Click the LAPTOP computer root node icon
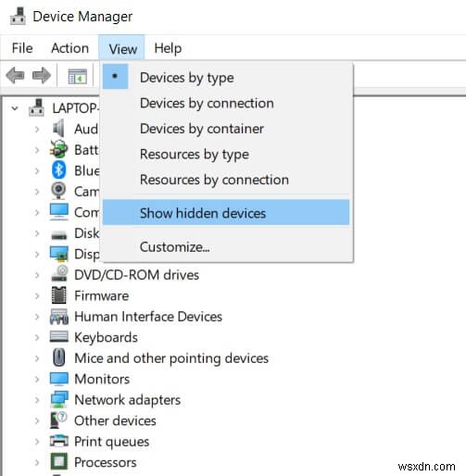This screenshot has height=476, width=466. (x=36, y=107)
